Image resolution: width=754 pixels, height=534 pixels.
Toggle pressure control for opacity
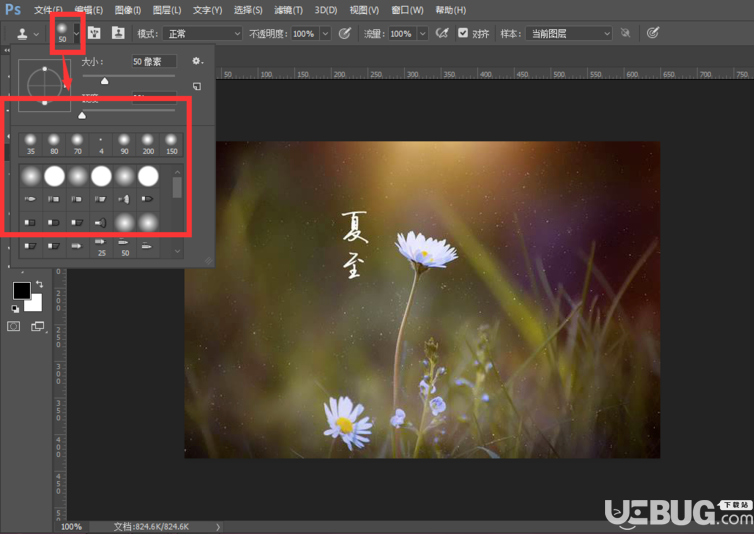tap(345, 33)
